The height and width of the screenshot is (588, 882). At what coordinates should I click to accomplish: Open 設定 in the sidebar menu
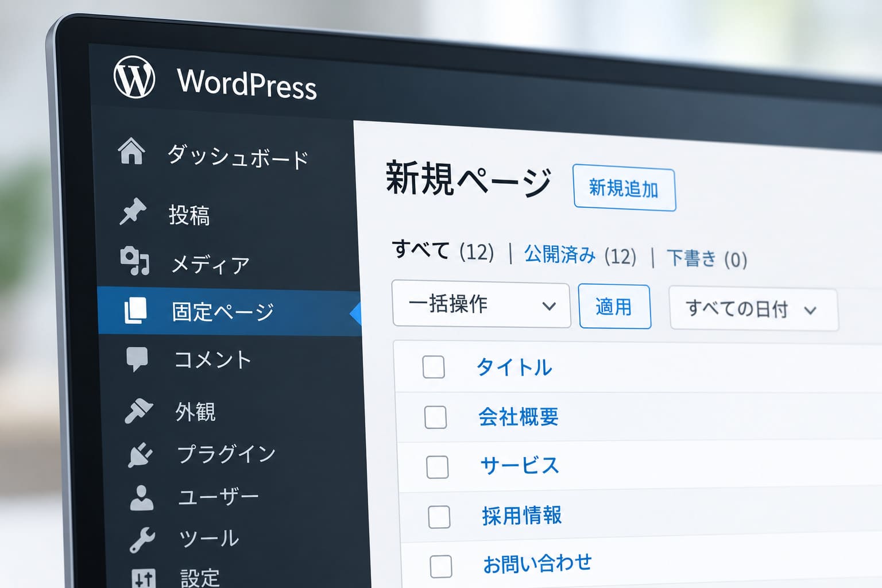tap(200, 578)
